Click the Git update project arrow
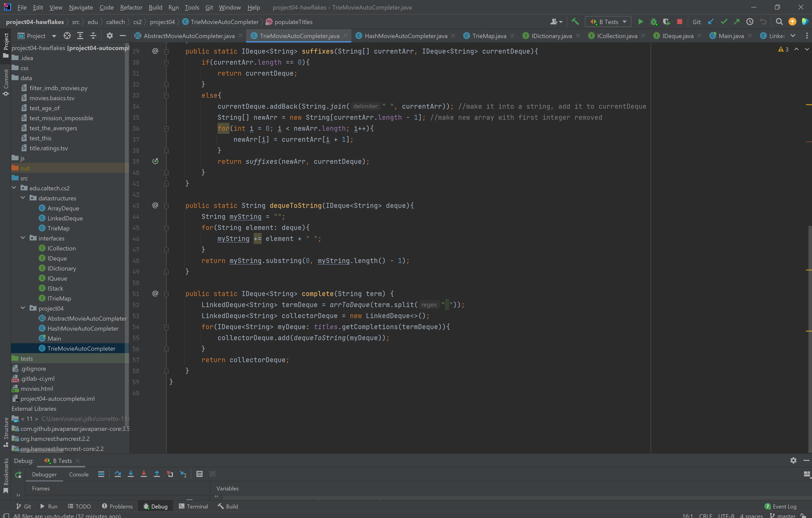 710,22
